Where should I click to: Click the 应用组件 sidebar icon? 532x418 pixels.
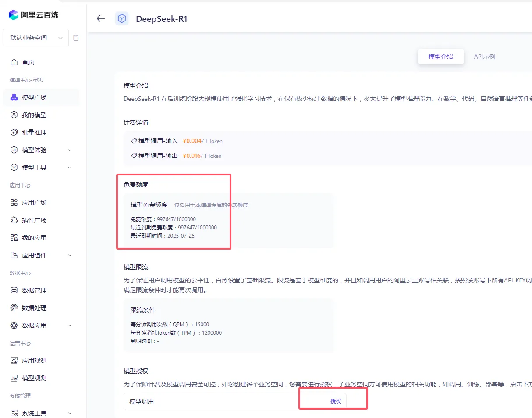click(14, 255)
